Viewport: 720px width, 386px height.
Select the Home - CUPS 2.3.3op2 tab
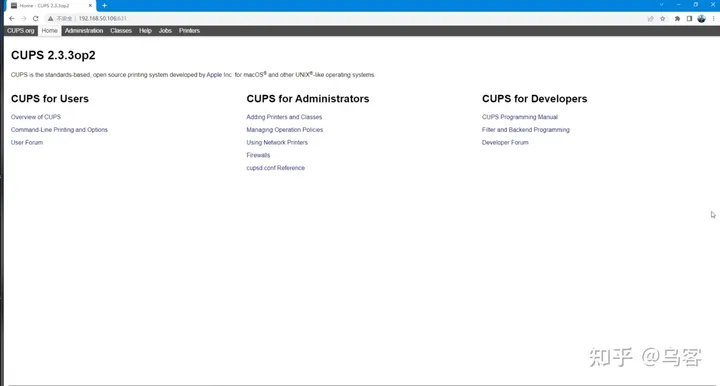51,6
